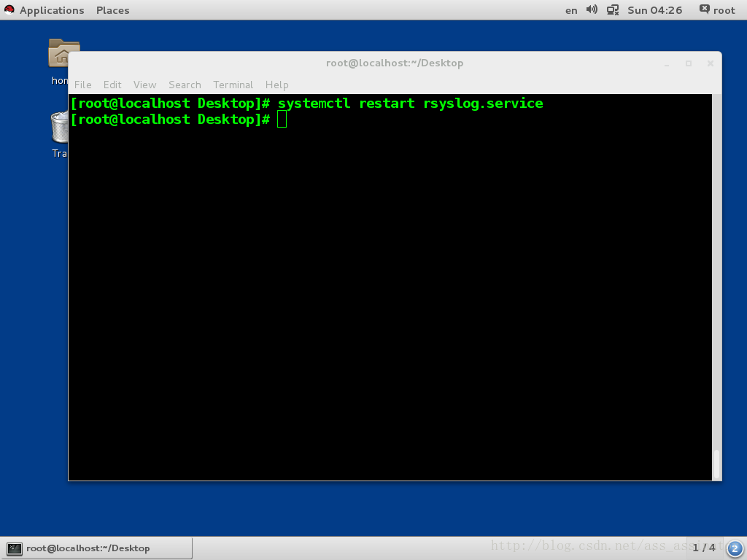Open the terminal Edit menu
Image resolution: width=747 pixels, height=560 pixels.
[x=112, y=85]
